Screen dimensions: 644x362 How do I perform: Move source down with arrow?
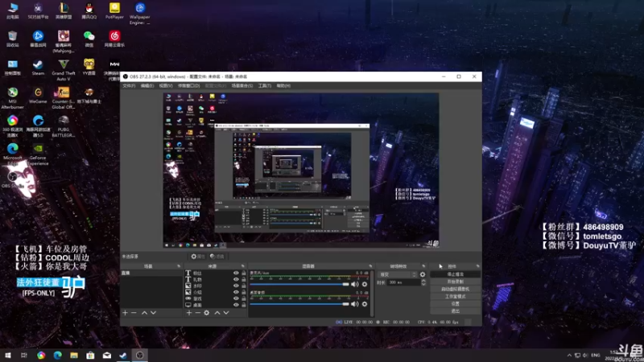pyautogui.click(x=226, y=313)
